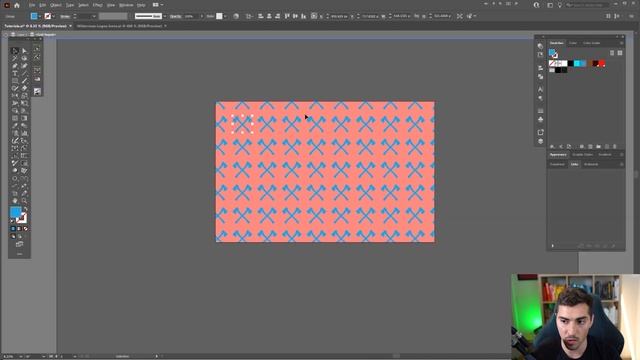Open the Character panel from the dock

(540, 89)
